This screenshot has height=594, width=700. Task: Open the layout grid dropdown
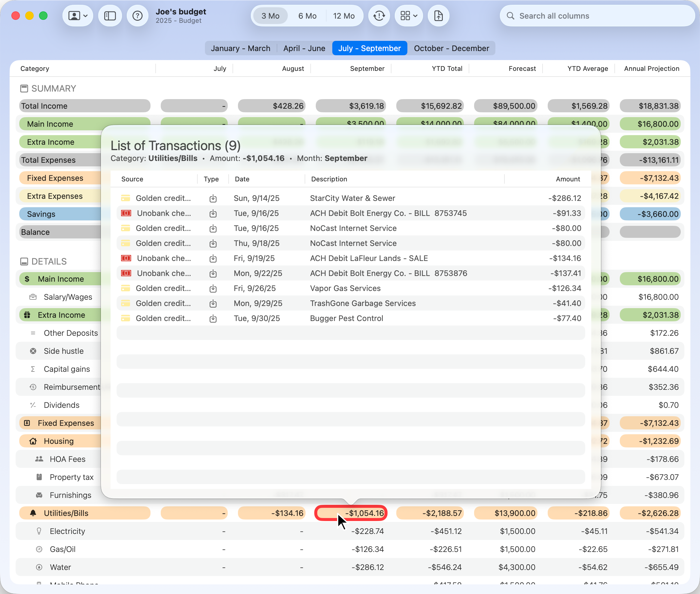pyautogui.click(x=409, y=16)
